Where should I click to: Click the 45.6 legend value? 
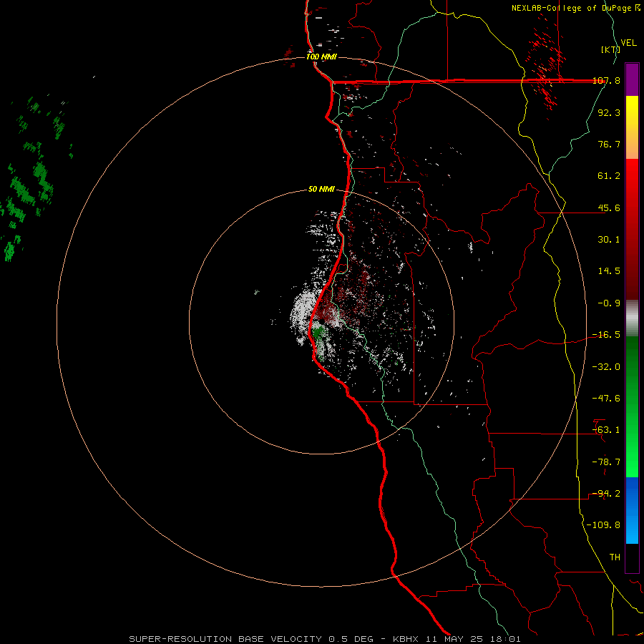(609, 208)
